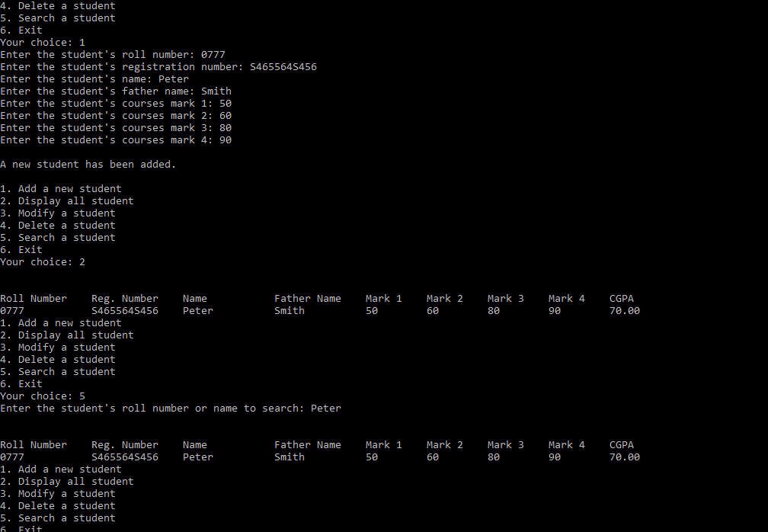Click CGPA value 70.00 in search results table
768x532 pixels.
625,457
